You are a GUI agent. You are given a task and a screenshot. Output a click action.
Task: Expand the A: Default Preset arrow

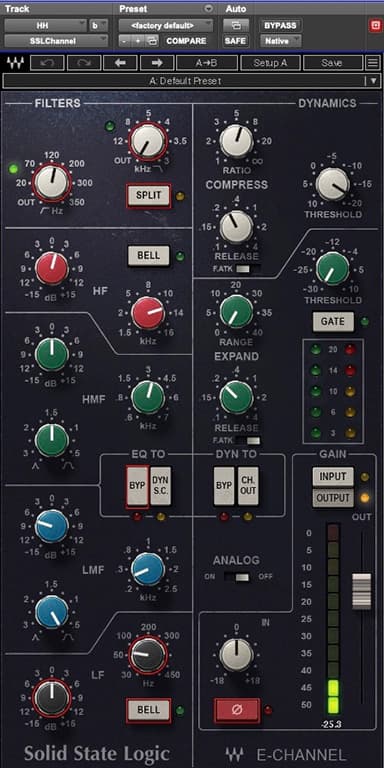tap(374, 81)
